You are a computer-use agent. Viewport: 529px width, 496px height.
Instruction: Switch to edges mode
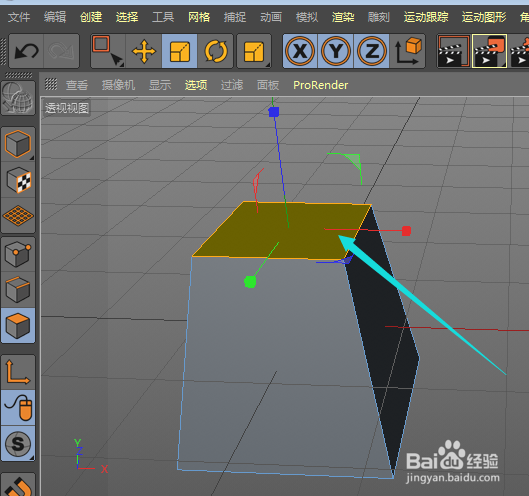coord(18,290)
